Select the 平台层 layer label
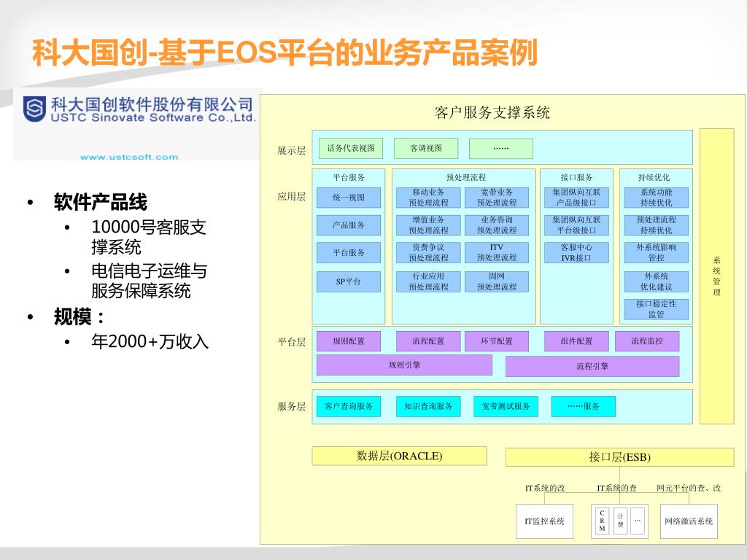The height and width of the screenshot is (560, 747). [292, 342]
